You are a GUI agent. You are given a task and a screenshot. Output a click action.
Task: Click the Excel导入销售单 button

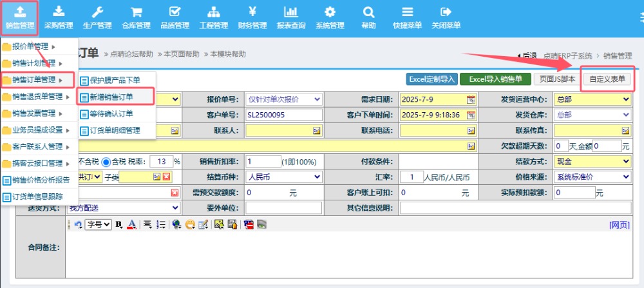point(495,79)
